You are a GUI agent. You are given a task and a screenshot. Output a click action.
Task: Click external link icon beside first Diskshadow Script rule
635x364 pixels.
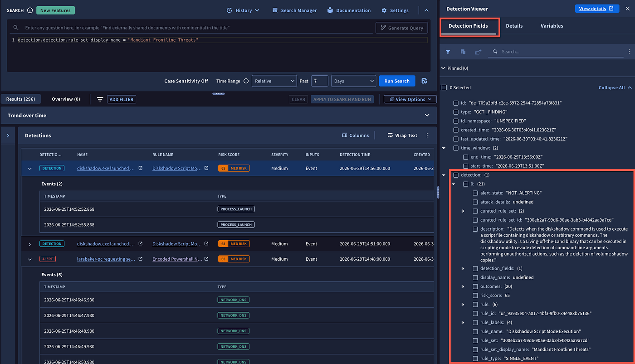click(206, 168)
